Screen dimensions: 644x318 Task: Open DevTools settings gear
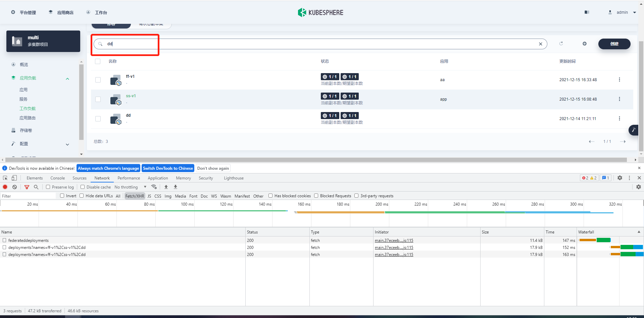[620, 178]
